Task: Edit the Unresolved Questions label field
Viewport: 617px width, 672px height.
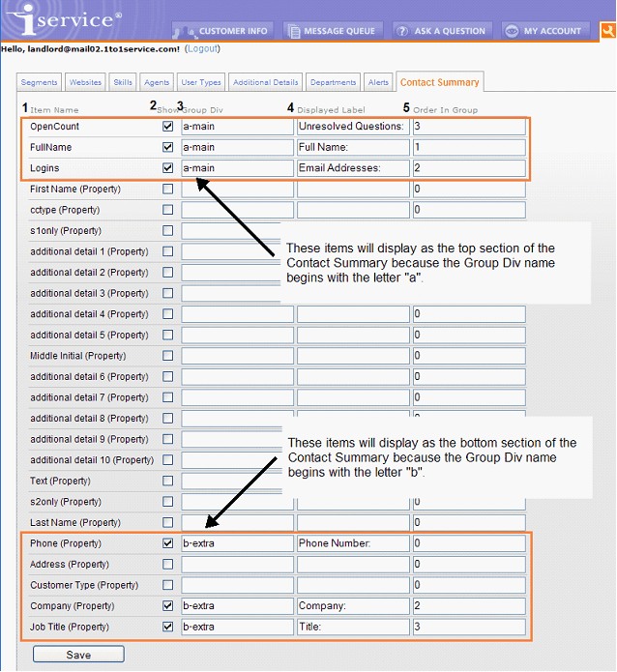Action: pyautogui.click(x=353, y=127)
